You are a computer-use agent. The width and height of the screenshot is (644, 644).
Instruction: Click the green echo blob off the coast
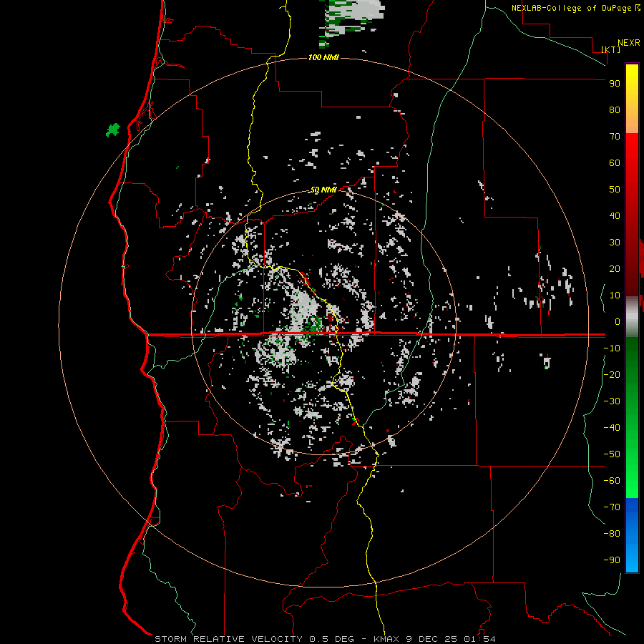[x=113, y=130]
